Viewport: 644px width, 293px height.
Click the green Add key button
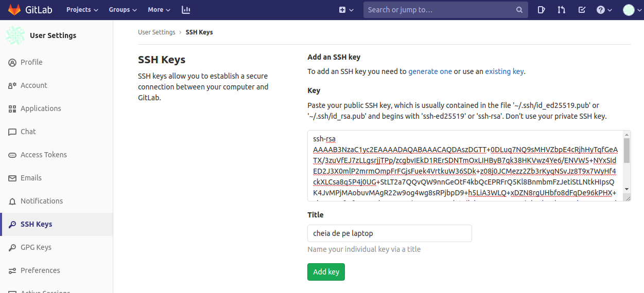pos(326,272)
